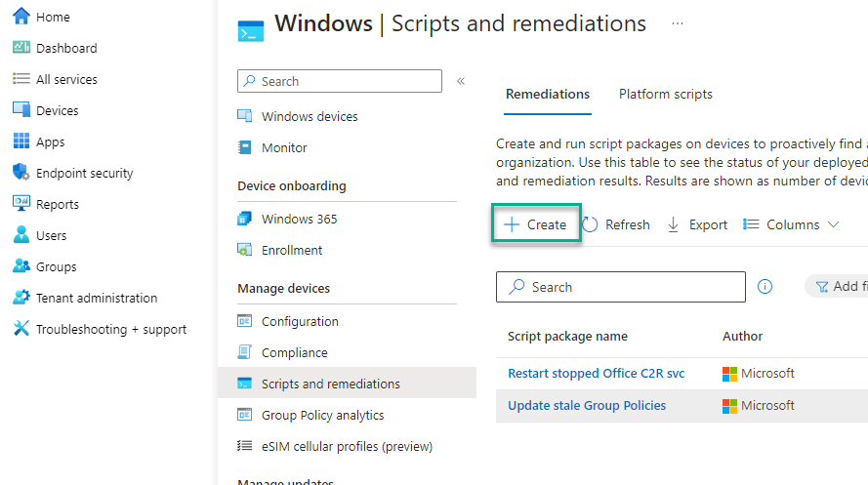The height and width of the screenshot is (485, 868).
Task: Click the Users person icon
Action: click(21, 234)
